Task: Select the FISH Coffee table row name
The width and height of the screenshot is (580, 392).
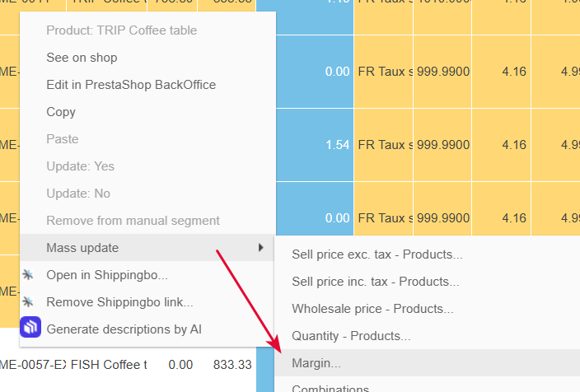Action: (x=109, y=365)
